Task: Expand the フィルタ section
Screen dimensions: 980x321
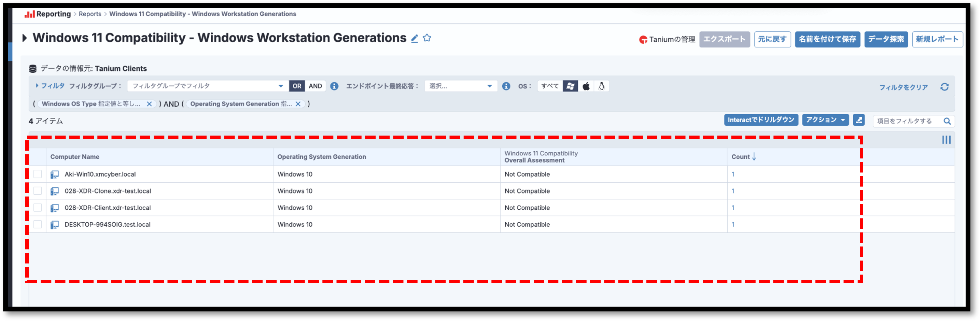Action: click(50, 86)
